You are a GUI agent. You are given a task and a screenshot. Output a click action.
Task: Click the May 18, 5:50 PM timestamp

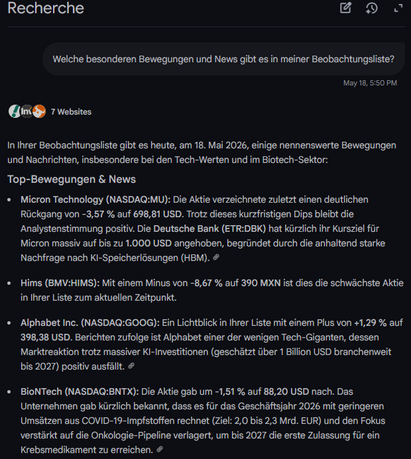[x=370, y=83]
